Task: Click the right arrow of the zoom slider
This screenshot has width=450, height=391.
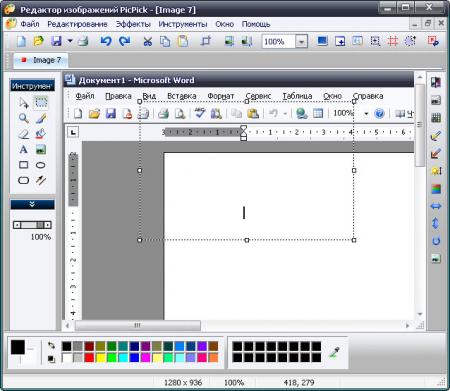Action: click(48, 225)
